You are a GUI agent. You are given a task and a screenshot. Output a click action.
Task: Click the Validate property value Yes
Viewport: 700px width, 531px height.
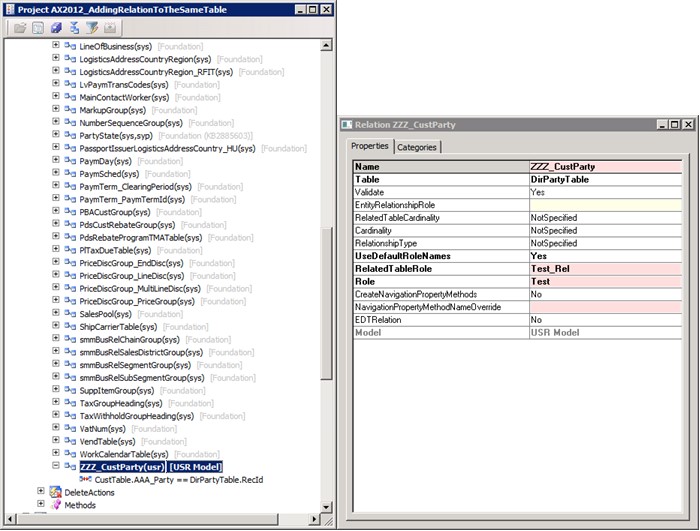[x=605, y=192]
